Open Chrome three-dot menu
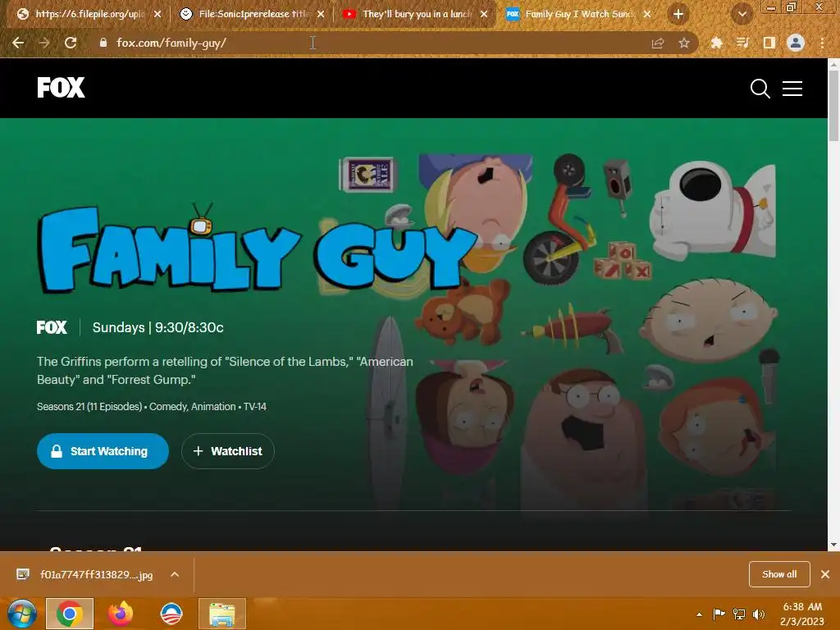This screenshot has height=630, width=840. point(822,43)
